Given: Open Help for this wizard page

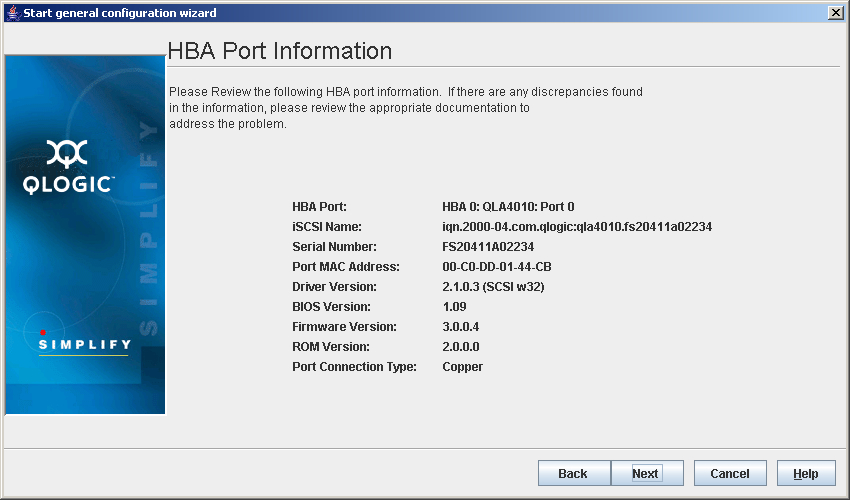Looking at the screenshot, I should pos(805,473).
